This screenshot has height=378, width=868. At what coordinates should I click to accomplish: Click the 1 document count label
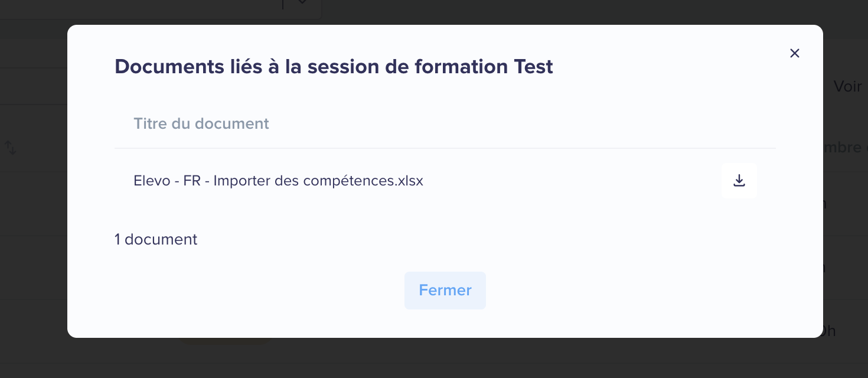[156, 239]
